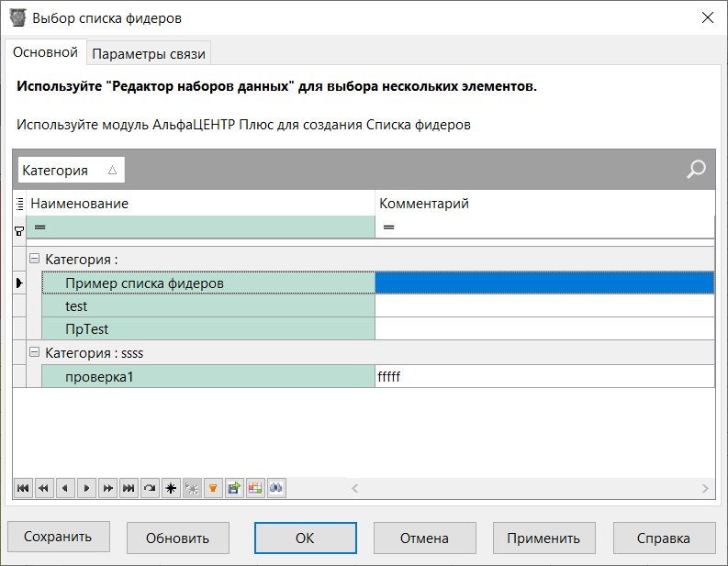Screen dimensions: 728x566
Task: Open search with binoculars icon
Action: click(x=276, y=489)
